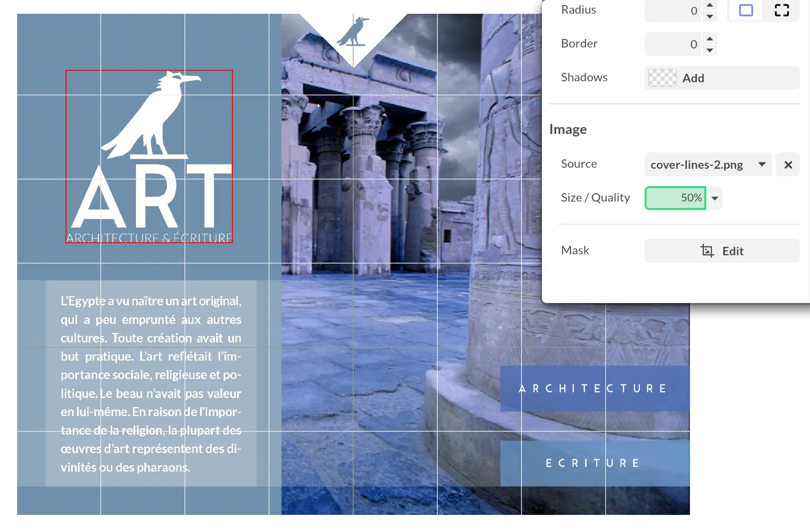Select the ECRITURE banner on the canvas
Screen dimensions: 810x532
coord(595,463)
